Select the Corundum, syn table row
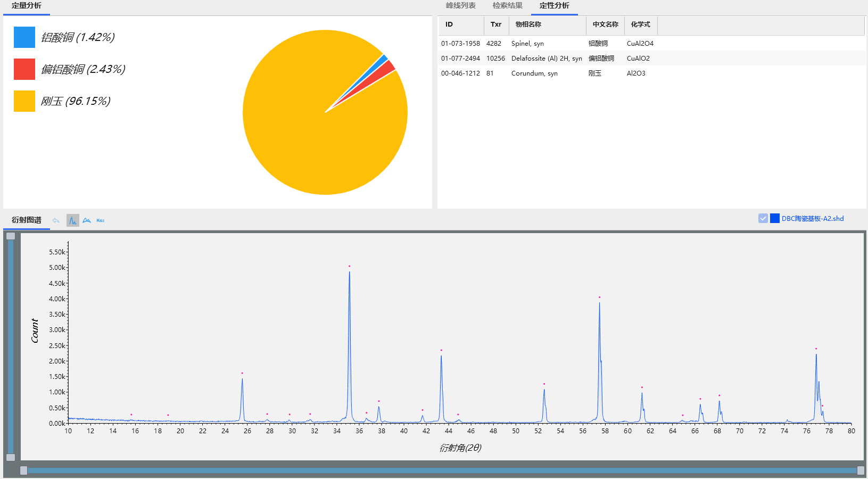Viewport: 868px width, 479px height. coord(534,73)
